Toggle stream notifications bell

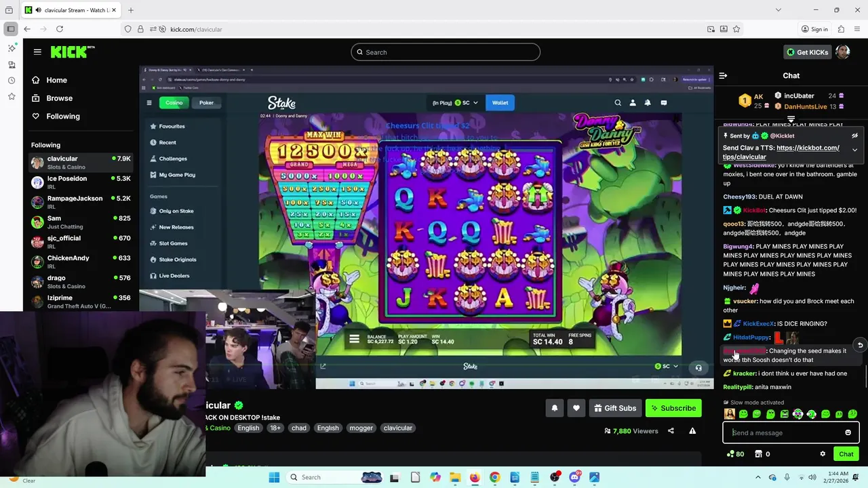tap(554, 408)
